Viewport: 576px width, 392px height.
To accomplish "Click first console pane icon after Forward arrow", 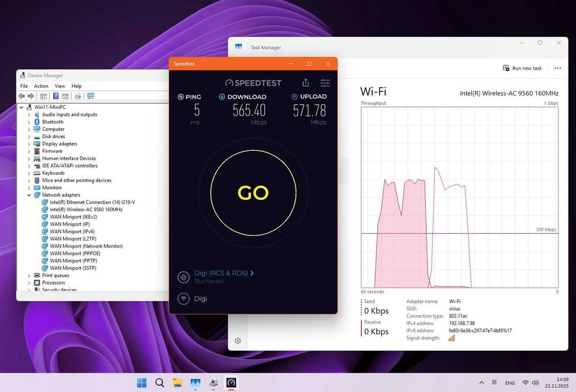I will coord(43,96).
